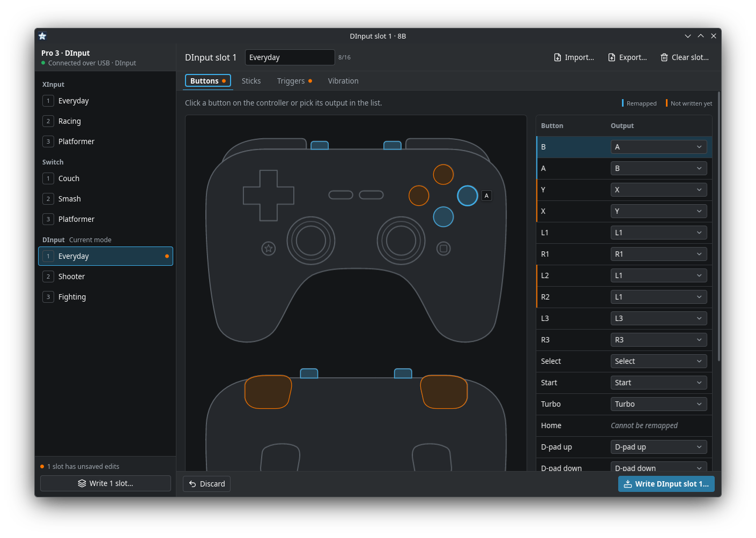Open output dropdown for D-pad up row
This screenshot has width=756, height=538.
point(658,447)
